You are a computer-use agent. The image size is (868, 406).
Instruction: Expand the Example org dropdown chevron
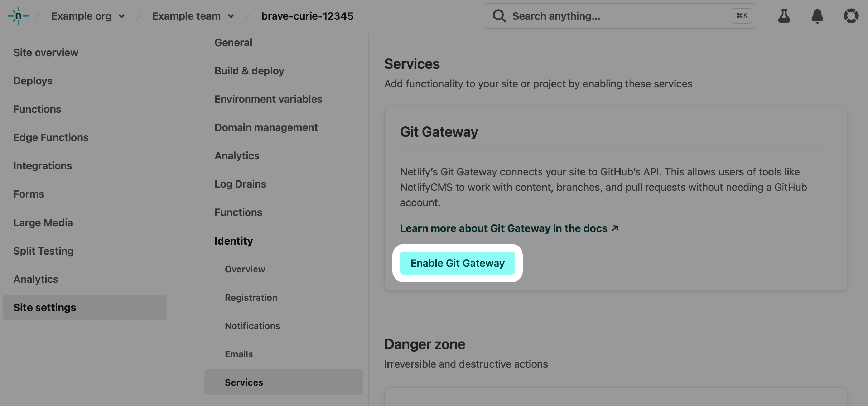(x=122, y=16)
